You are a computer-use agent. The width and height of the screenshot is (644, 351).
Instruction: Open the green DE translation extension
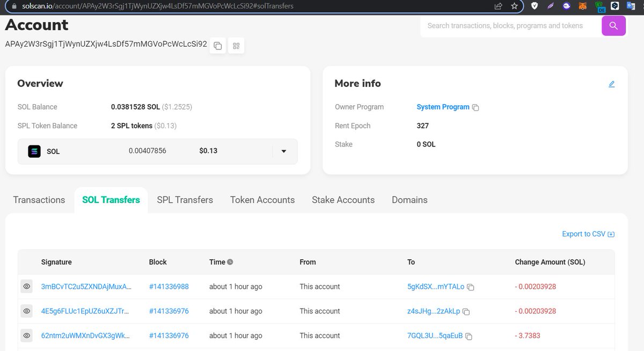pyautogui.click(x=600, y=6)
